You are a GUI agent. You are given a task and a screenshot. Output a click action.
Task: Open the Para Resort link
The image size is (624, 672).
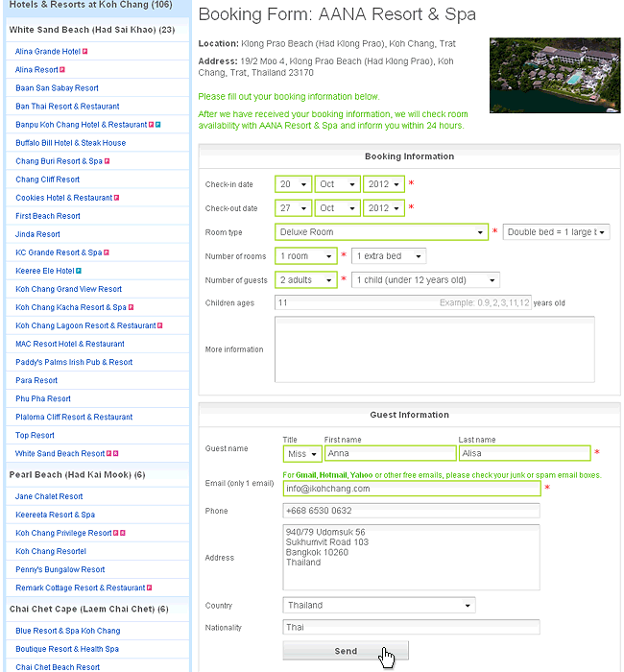point(36,380)
